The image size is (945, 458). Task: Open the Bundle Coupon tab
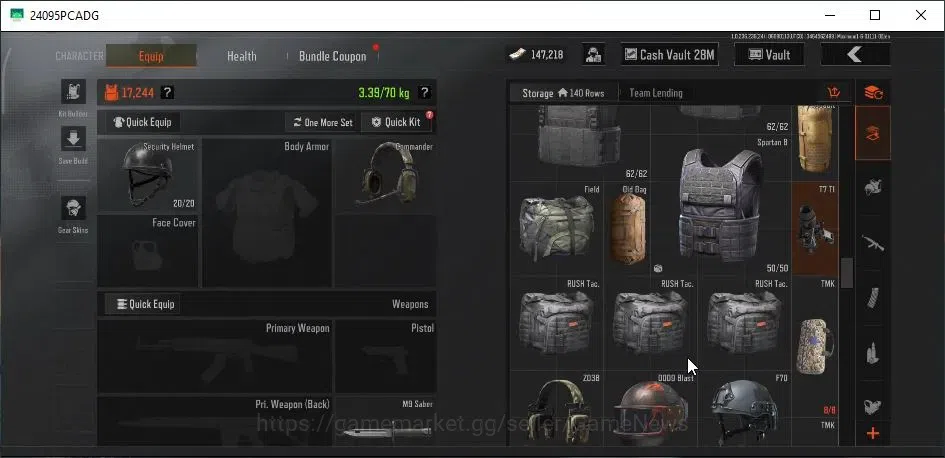tap(333, 56)
